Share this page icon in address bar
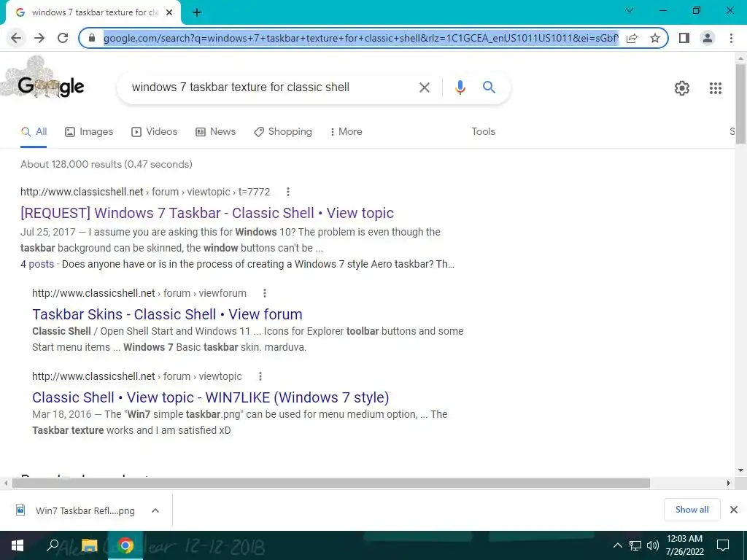This screenshot has width=747, height=560. point(632,38)
